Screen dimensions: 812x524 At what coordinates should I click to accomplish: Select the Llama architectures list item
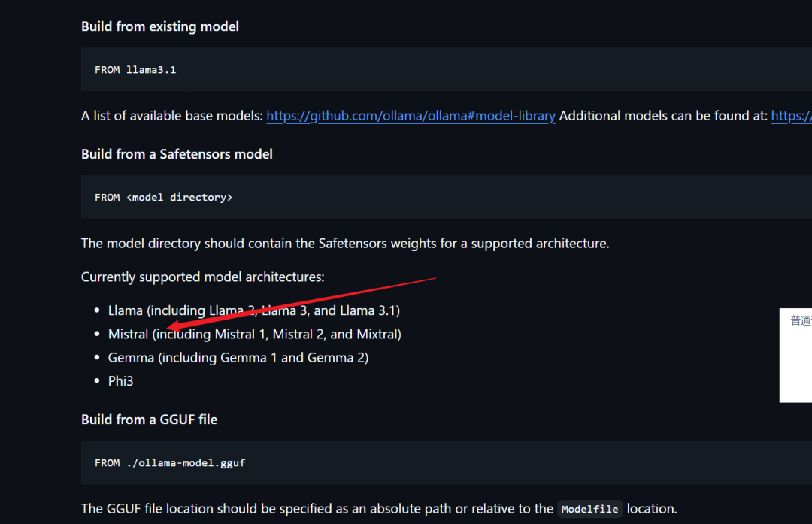point(254,310)
